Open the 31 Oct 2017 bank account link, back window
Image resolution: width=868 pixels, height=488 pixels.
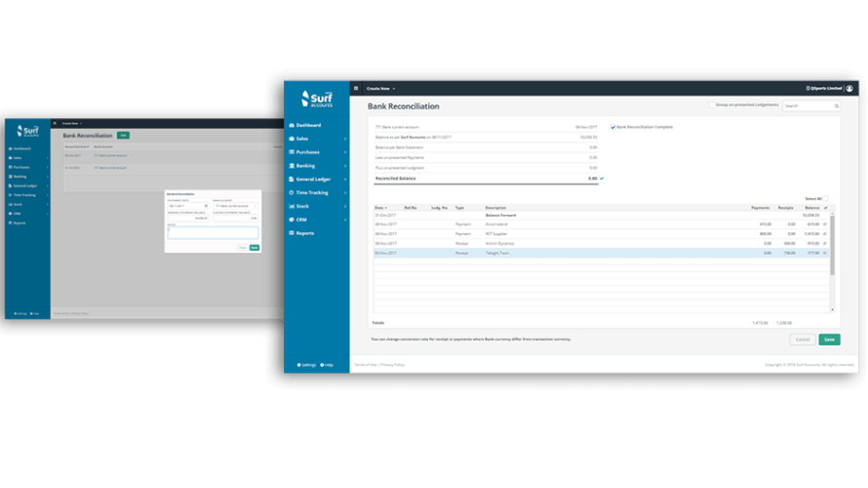tap(112, 168)
